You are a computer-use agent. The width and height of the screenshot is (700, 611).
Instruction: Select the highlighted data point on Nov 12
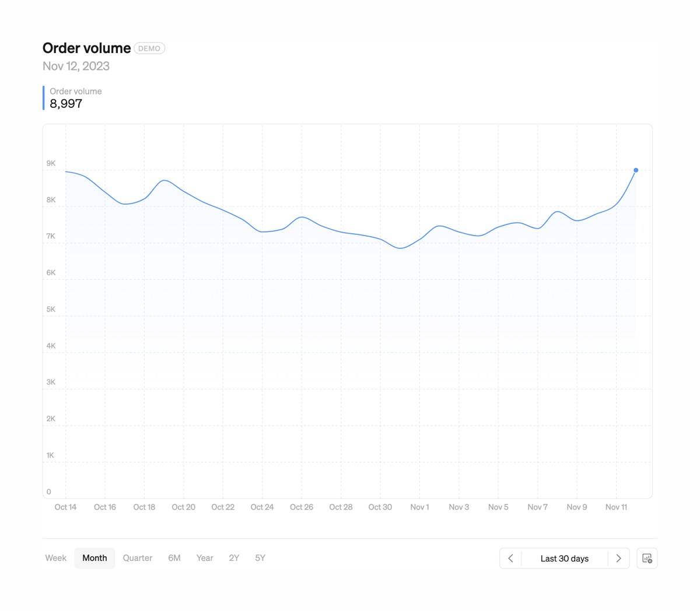tap(635, 170)
